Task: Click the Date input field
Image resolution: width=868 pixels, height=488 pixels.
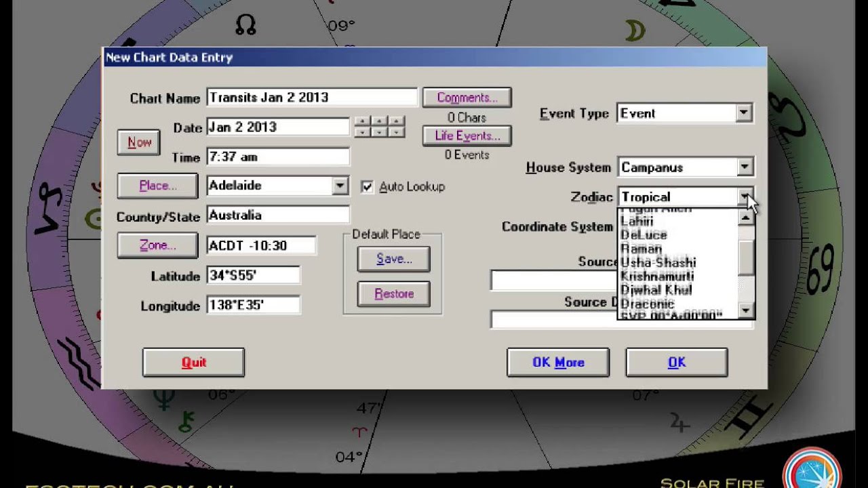Action: pos(278,127)
